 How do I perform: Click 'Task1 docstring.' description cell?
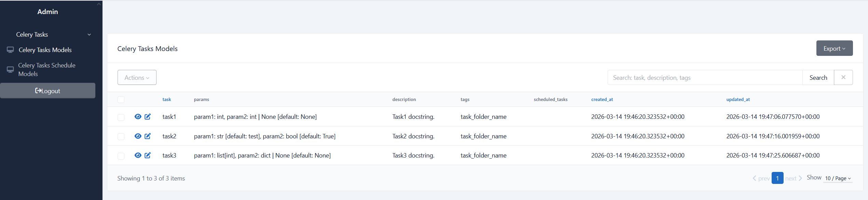(x=413, y=117)
